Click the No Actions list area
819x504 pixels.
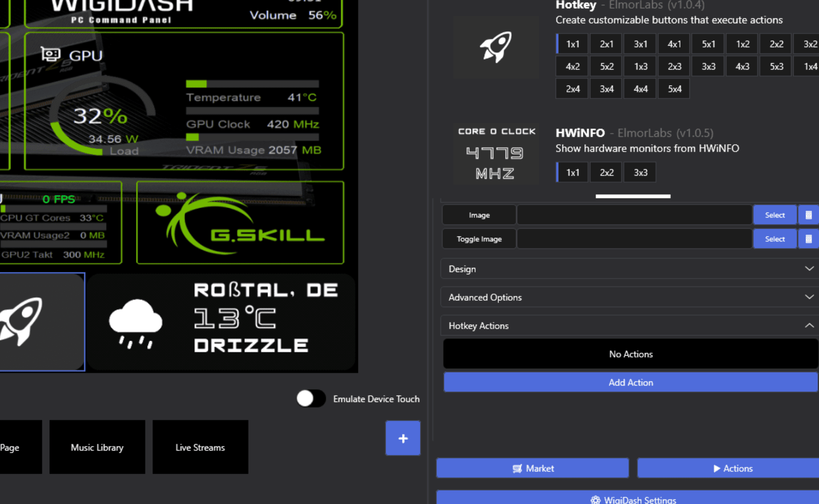tap(631, 354)
